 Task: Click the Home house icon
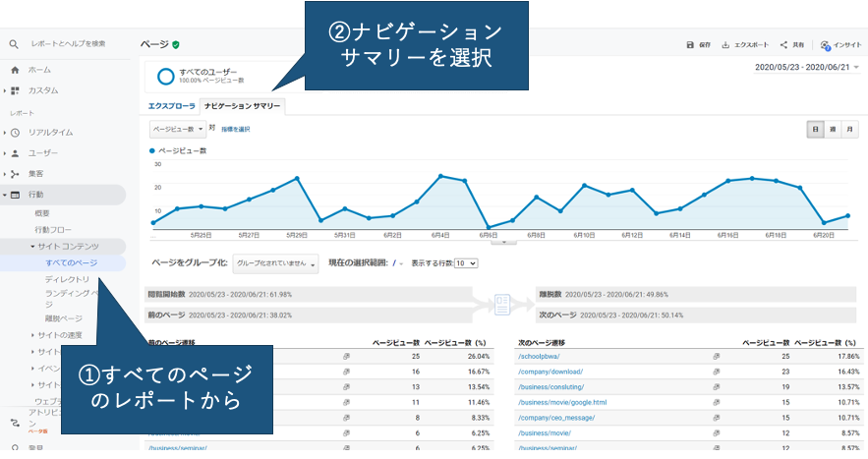15,71
